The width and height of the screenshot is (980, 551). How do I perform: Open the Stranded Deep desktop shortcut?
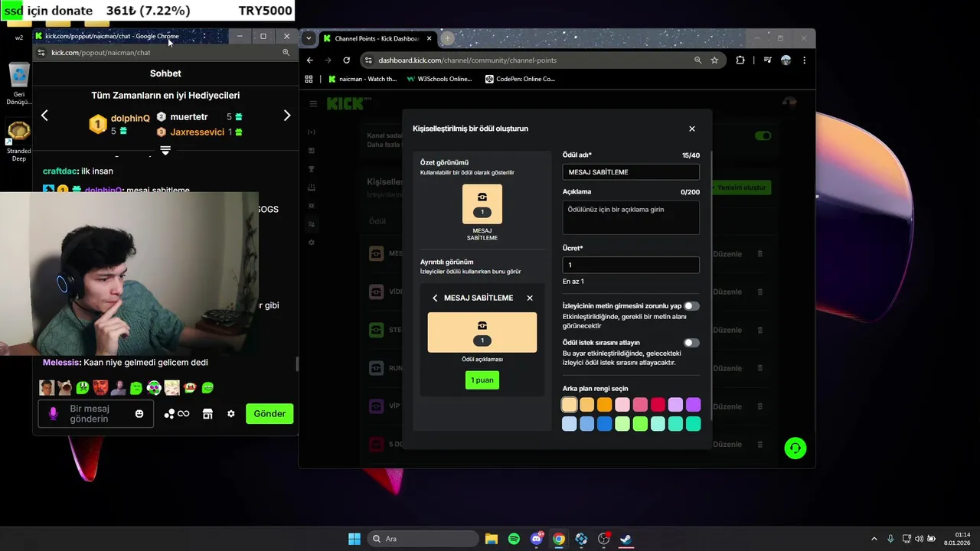click(19, 141)
